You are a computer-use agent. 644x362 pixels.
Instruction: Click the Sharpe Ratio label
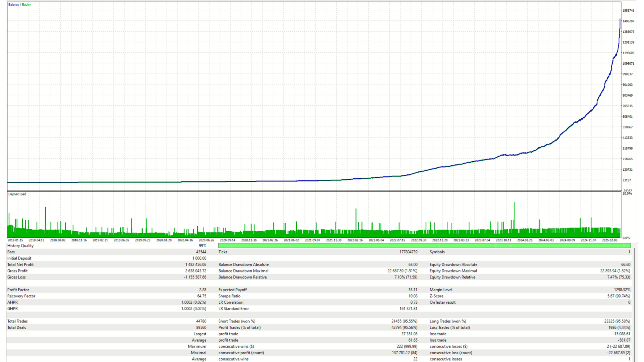pos(229,296)
